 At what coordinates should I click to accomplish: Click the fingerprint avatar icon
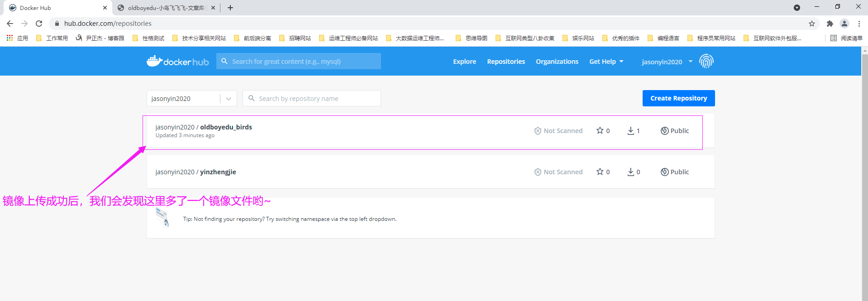pyautogui.click(x=706, y=61)
